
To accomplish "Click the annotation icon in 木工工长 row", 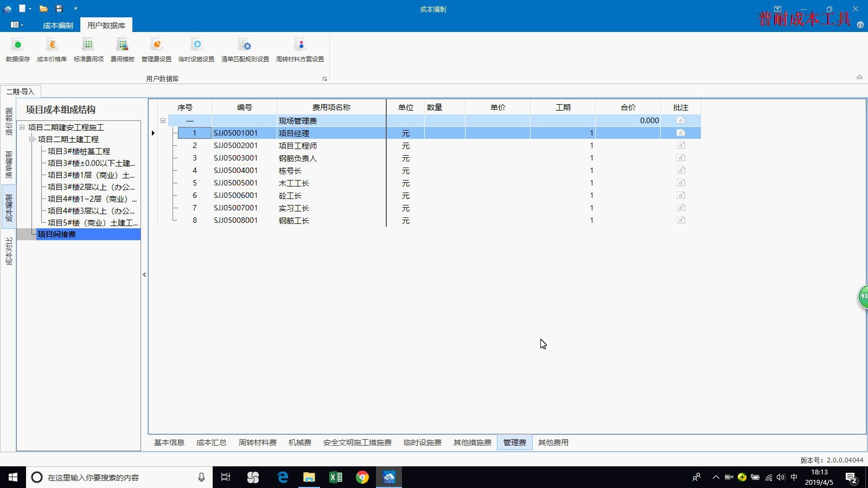I will click(681, 183).
